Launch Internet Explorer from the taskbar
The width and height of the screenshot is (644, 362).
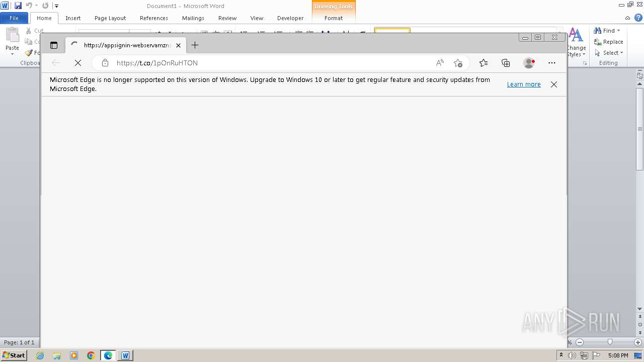40,355
